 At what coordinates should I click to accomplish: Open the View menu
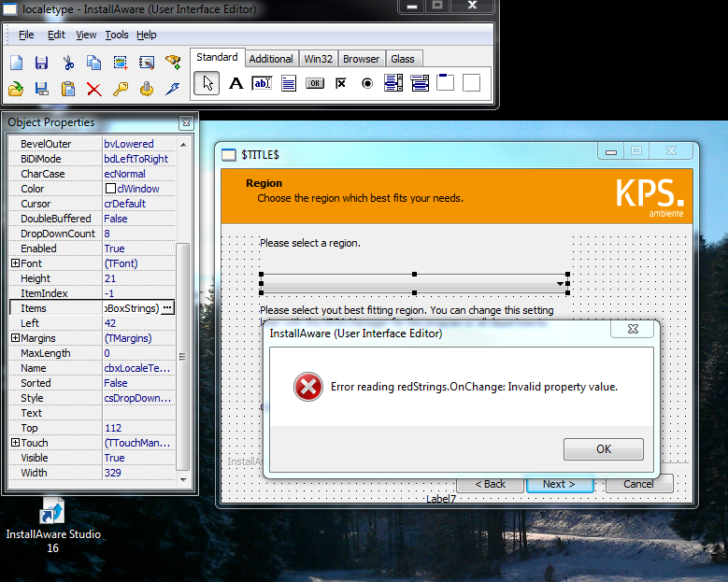(86, 35)
